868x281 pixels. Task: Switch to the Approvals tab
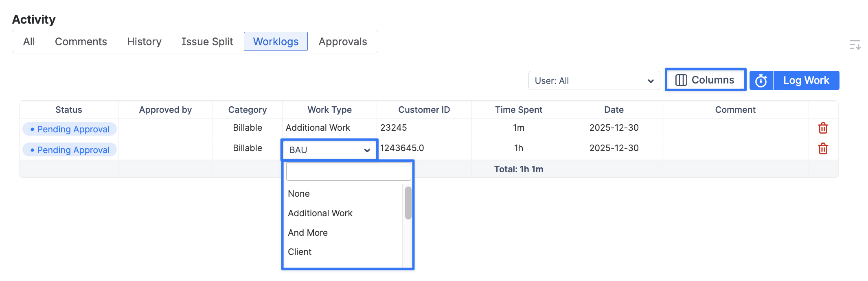click(x=343, y=42)
